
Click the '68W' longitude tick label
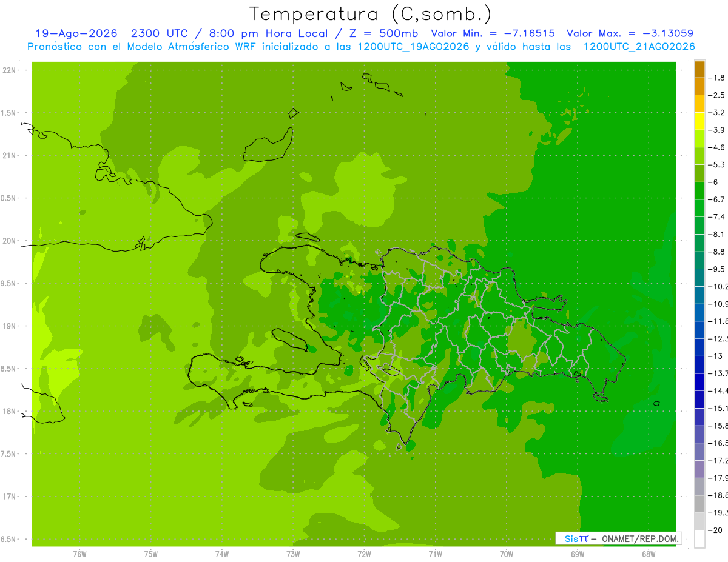pos(648,554)
